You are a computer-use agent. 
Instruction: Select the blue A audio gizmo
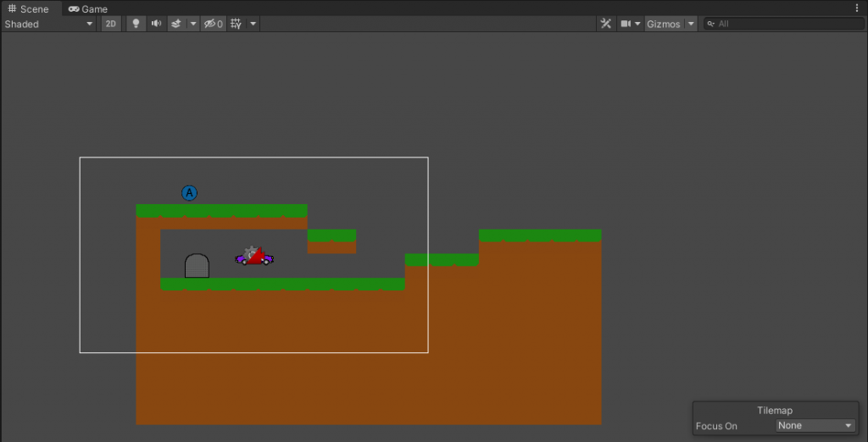coord(189,193)
